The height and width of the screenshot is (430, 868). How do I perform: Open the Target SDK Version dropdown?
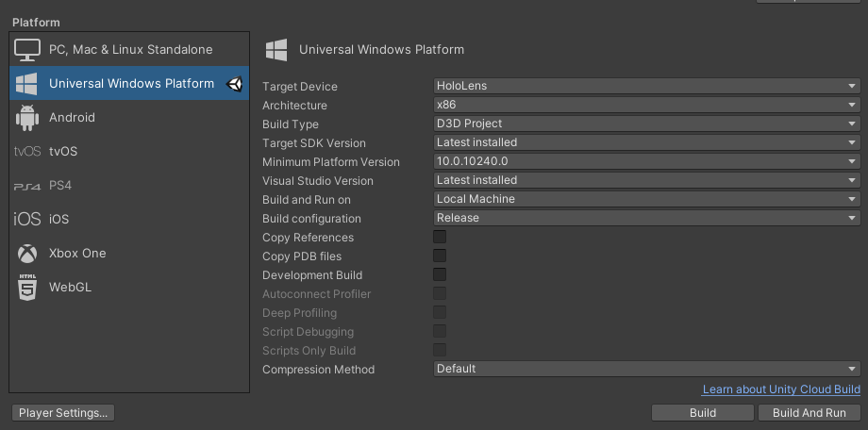[x=646, y=142]
